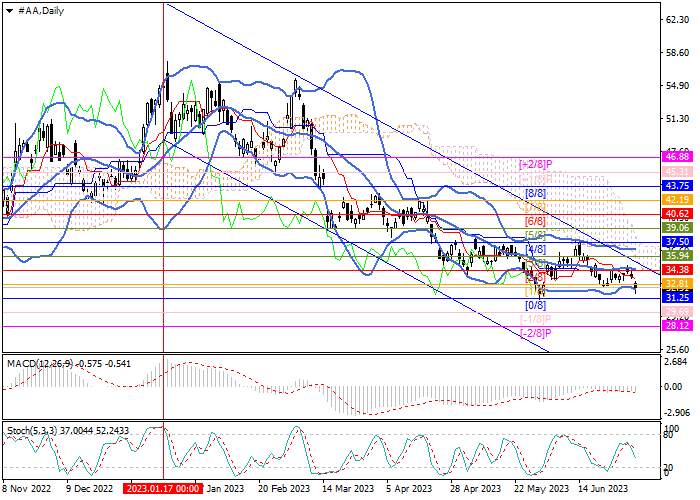The width and height of the screenshot is (700, 500).
Task: Click the 22 May 2023 date label
Action: [542, 488]
